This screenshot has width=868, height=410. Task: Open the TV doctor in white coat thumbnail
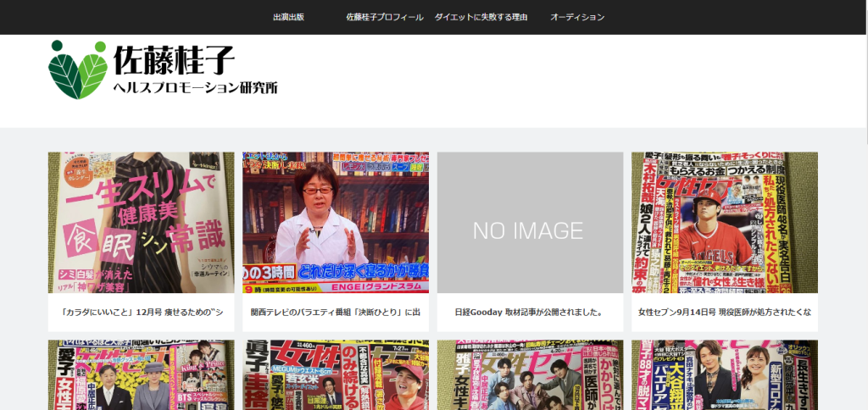[336, 223]
